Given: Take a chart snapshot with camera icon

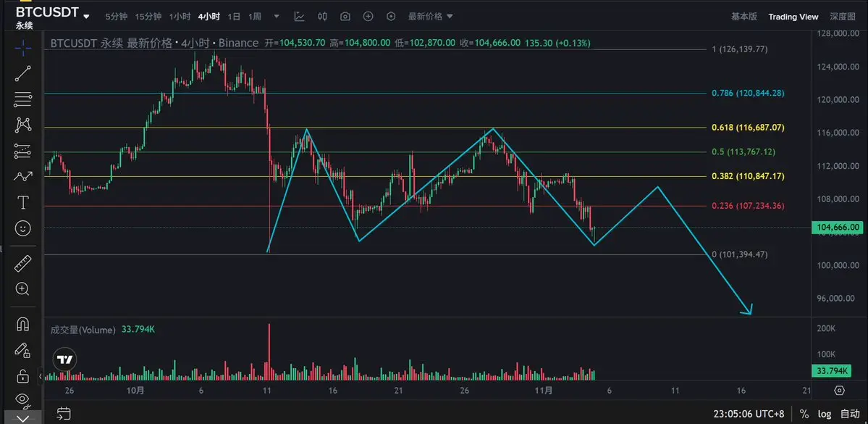Looking at the screenshot, I should point(345,17).
